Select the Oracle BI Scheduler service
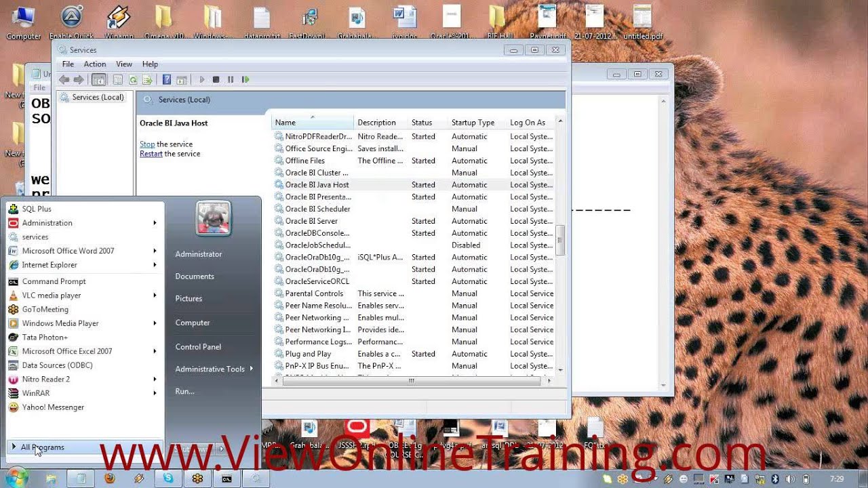 point(414,209)
